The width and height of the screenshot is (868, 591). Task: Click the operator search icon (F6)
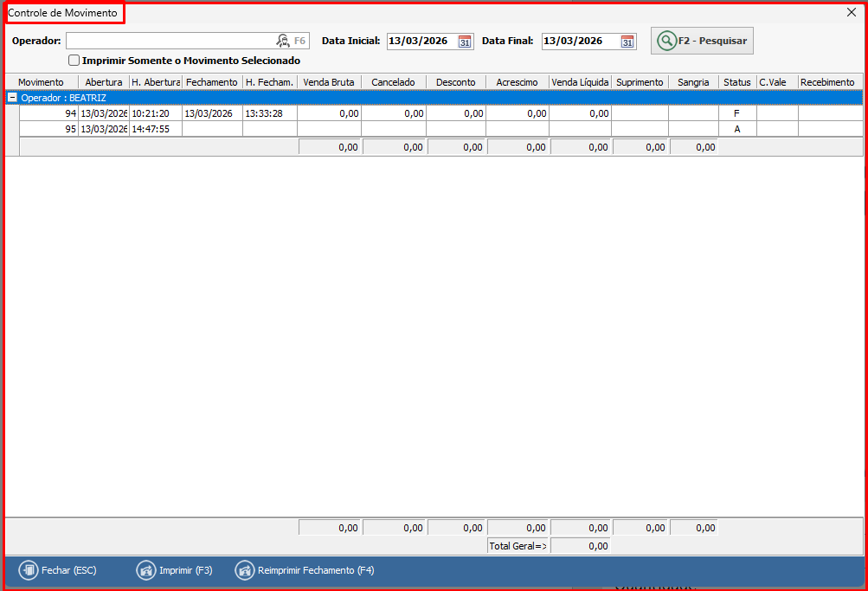click(x=283, y=41)
